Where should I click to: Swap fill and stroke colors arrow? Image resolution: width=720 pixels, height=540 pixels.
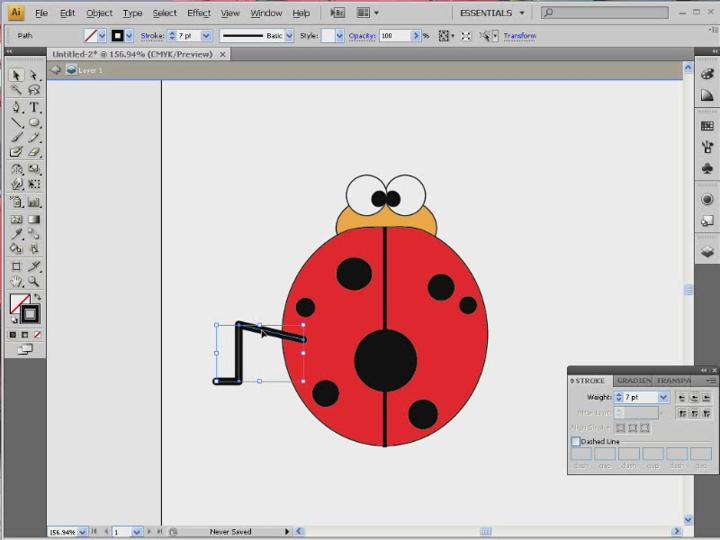click(38, 297)
